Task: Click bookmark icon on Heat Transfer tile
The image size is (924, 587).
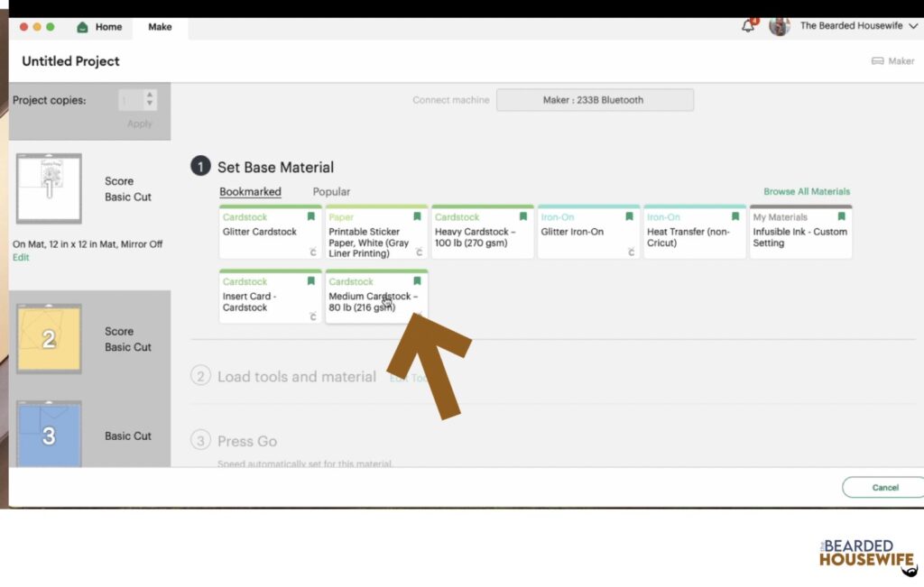Action: point(735,217)
